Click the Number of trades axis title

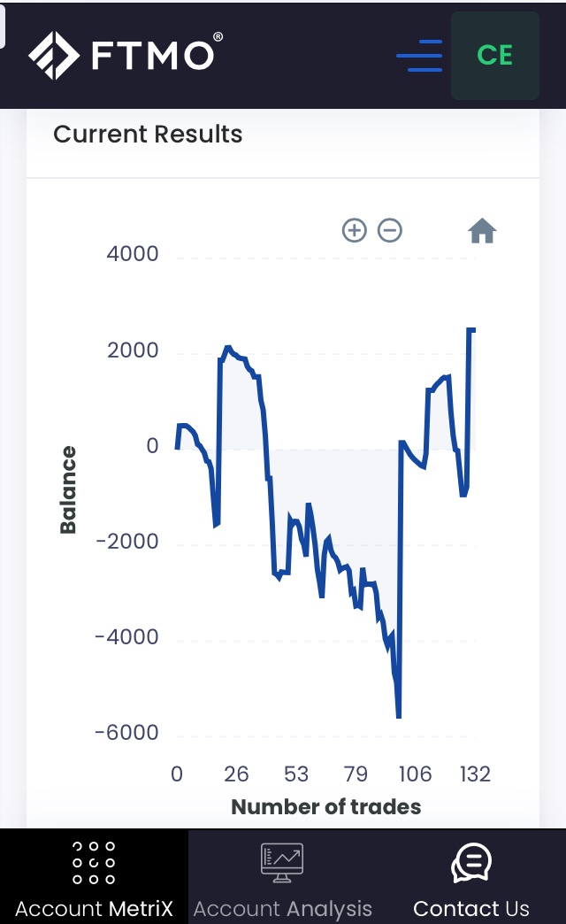pos(325,806)
